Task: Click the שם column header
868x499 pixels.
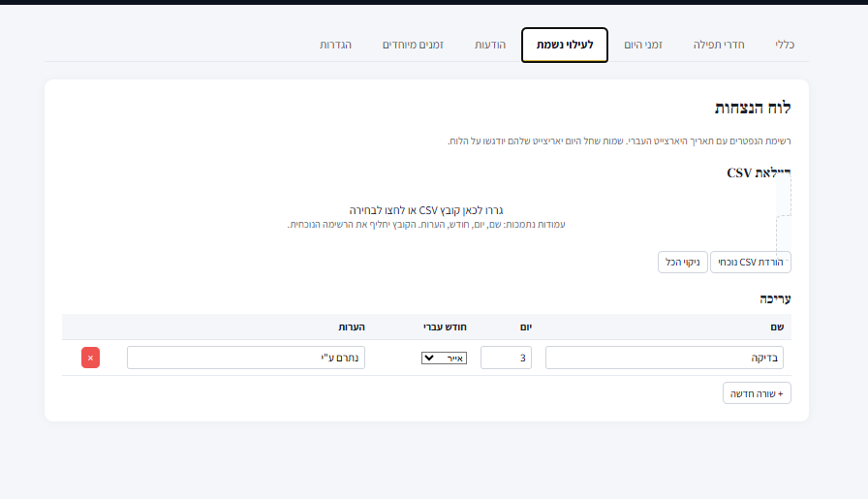Action: pyautogui.click(x=777, y=327)
